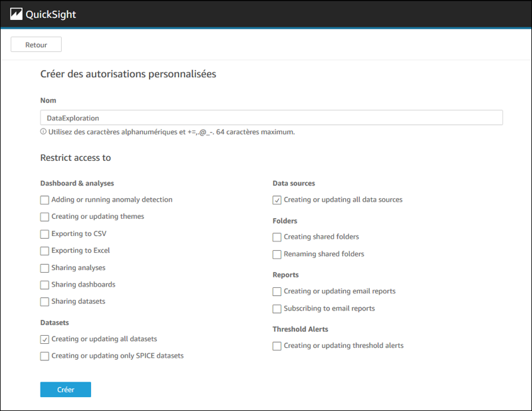Enable Adding or running anomaly detection

(x=45, y=200)
